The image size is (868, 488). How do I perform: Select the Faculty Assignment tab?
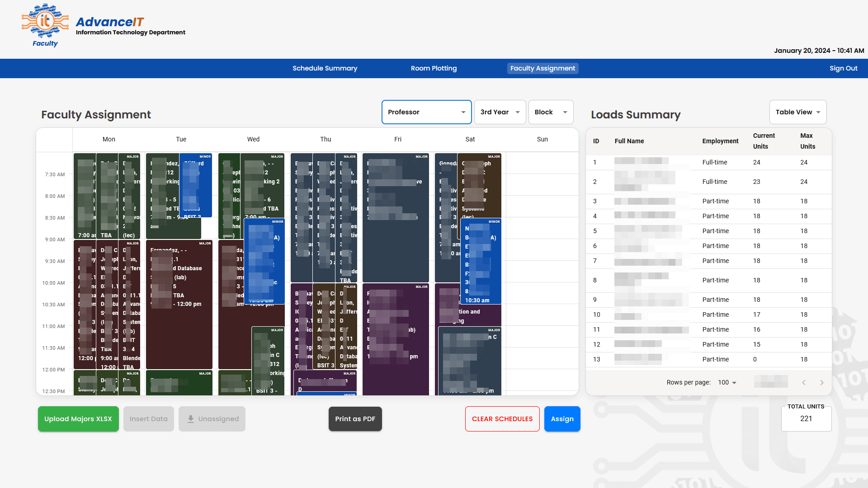[x=542, y=68]
